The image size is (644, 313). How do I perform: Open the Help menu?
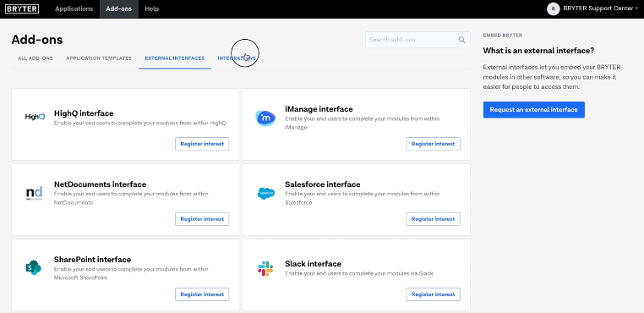tap(151, 8)
